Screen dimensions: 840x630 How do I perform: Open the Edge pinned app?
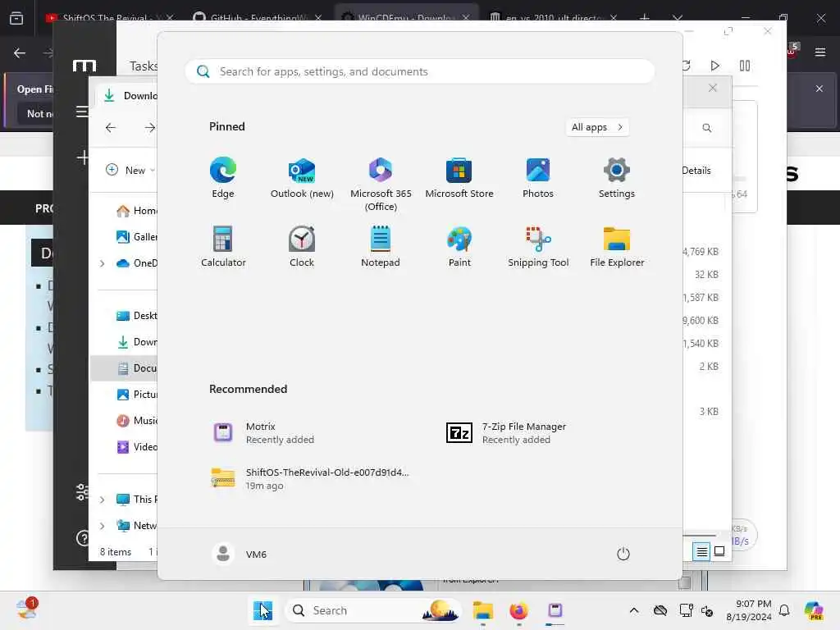pos(223,178)
